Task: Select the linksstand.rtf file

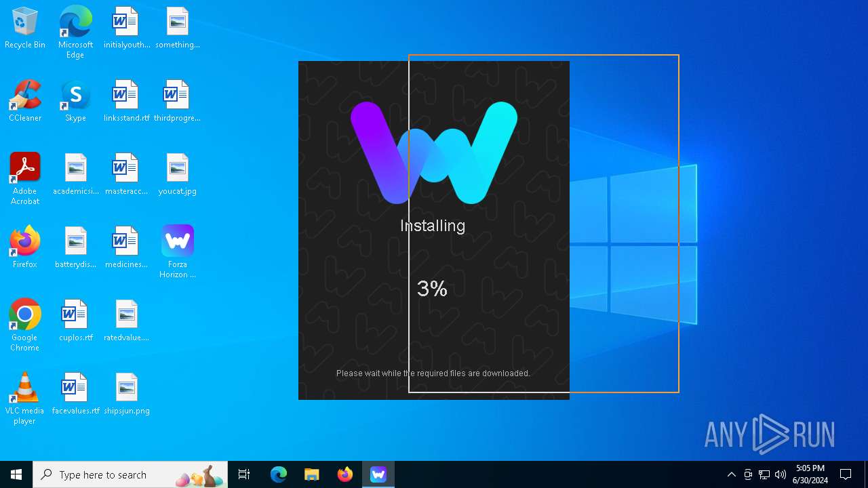Action: coord(127,101)
